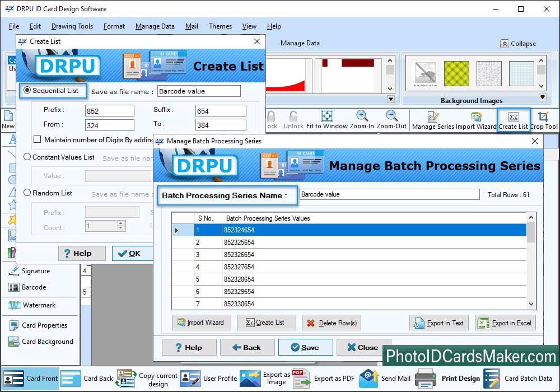Click the Zoom-Out magnifier icon
Screen dimensions: 560x392
391,116
